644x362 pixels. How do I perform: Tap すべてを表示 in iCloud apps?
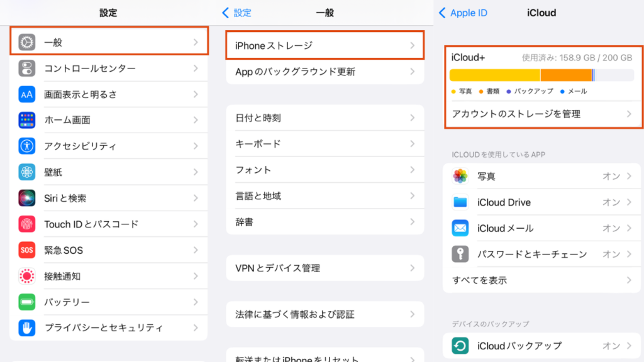pyautogui.click(x=541, y=280)
